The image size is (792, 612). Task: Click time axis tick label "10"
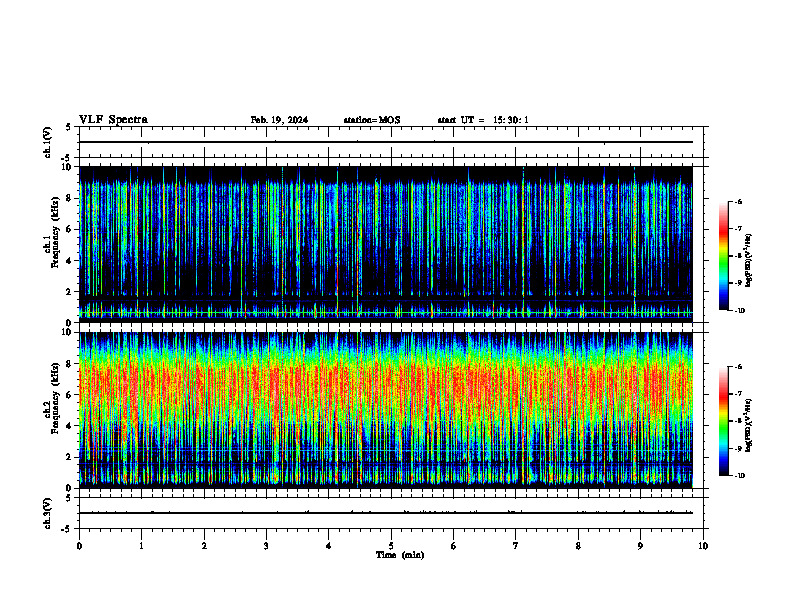[x=703, y=546]
